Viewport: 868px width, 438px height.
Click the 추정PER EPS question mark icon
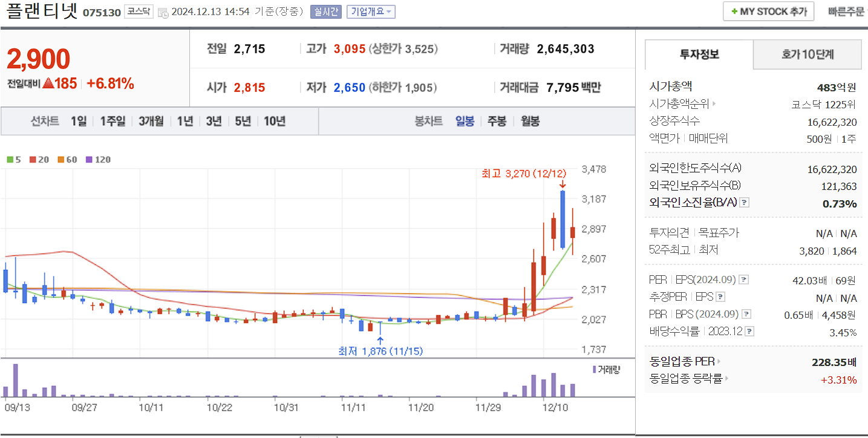pyautogui.click(x=720, y=296)
